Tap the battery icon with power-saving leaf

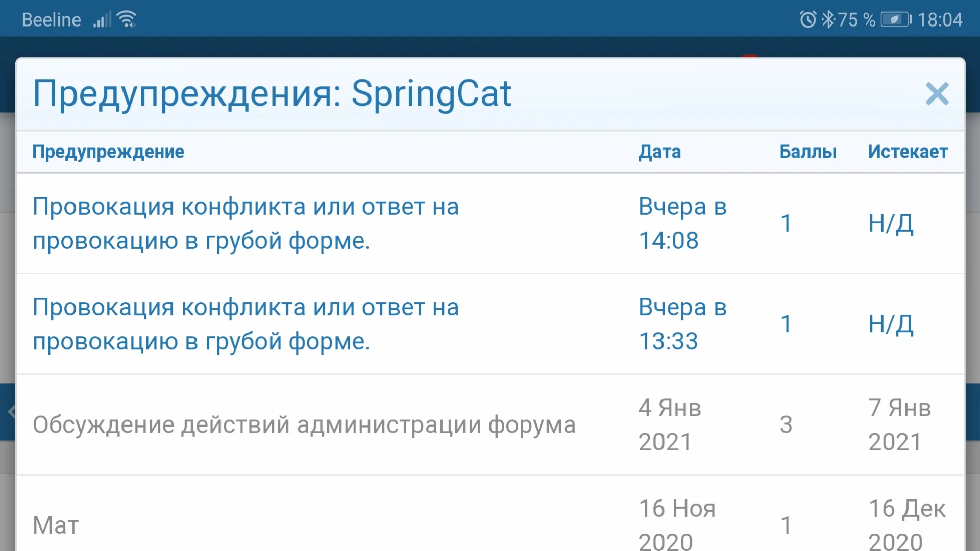coord(894,18)
